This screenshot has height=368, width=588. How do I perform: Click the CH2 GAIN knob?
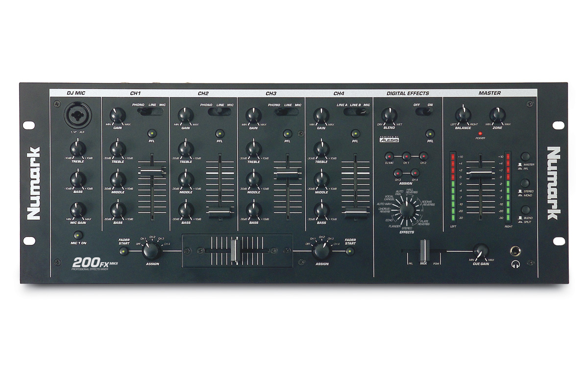(185, 115)
